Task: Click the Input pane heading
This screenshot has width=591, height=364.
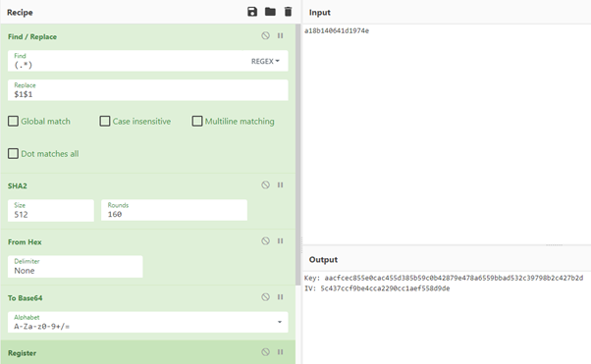Action: coord(320,13)
